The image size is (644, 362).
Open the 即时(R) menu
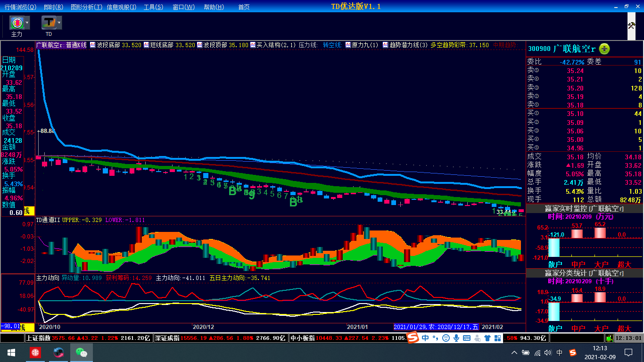pos(53,7)
